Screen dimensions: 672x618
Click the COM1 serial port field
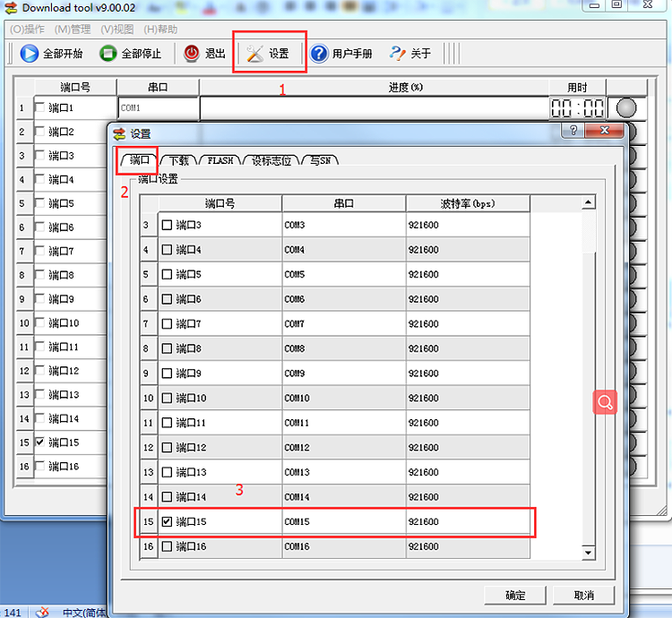click(158, 108)
